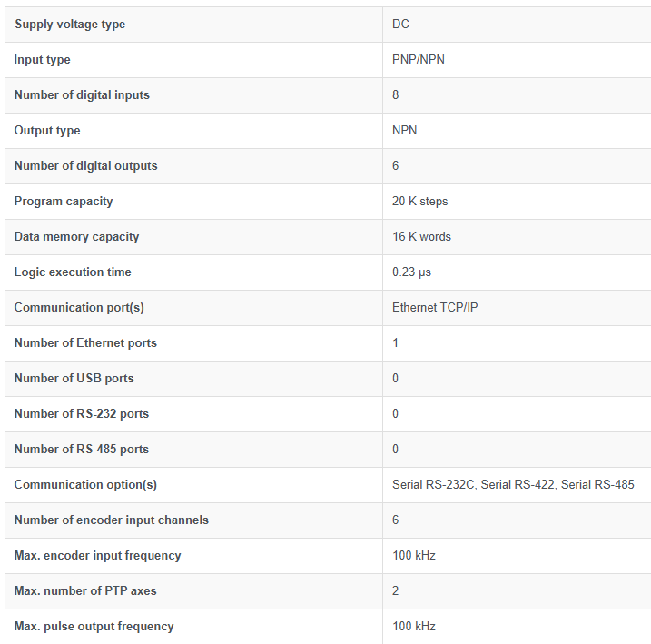Select the "PNP/NPN" input type value
651x644 pixels.
point(419,60)
